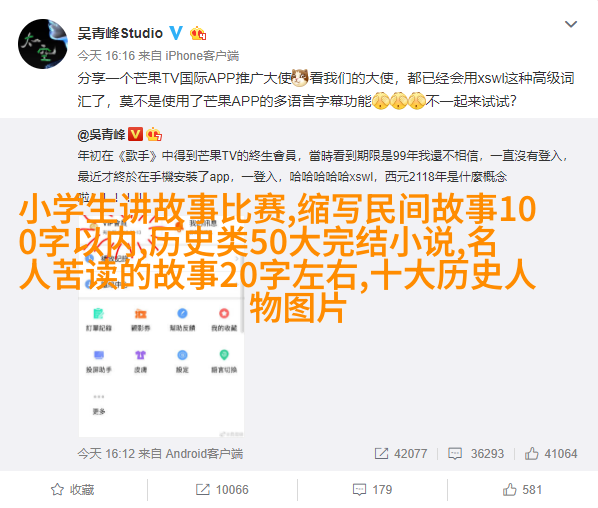Open the comments button showing 179
Screen dimensions: 598x508
[372, 489]
